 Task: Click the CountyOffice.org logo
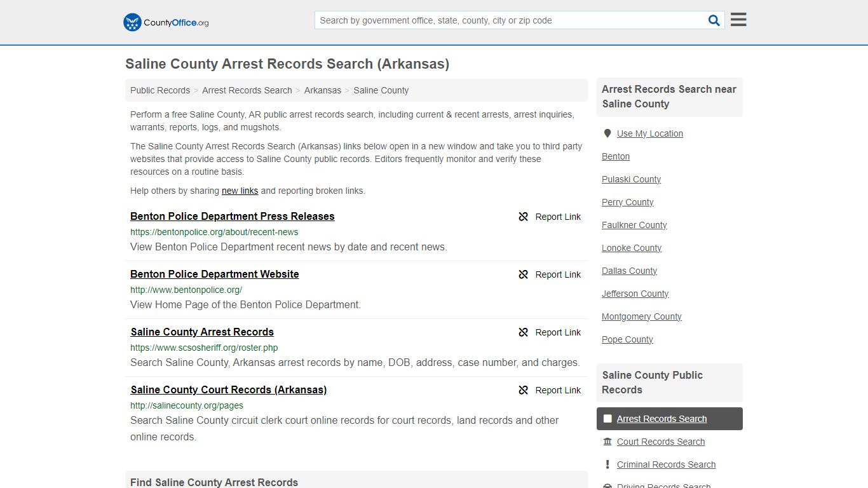point(166,22)
